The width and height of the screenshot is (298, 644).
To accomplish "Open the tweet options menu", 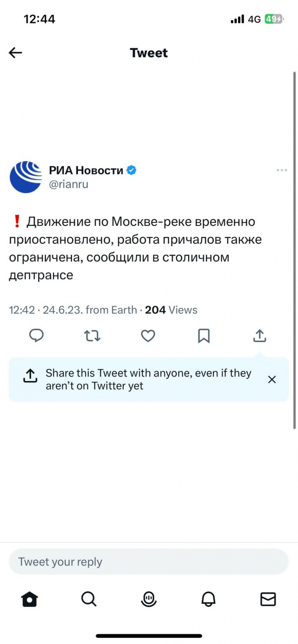I will tap(281, 170).
